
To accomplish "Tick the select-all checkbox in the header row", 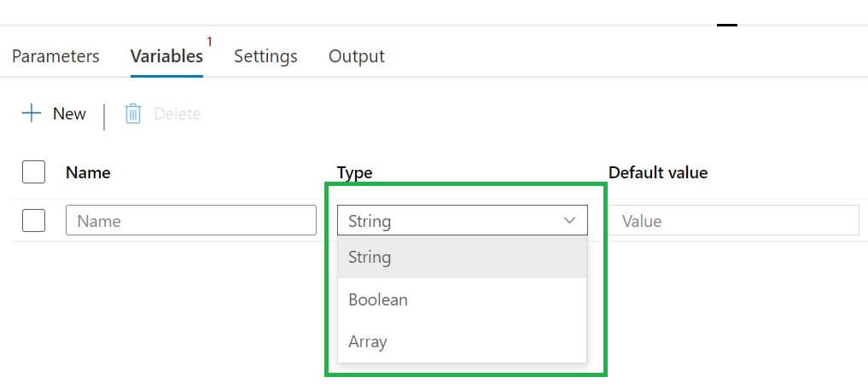I will pos(33,172).
